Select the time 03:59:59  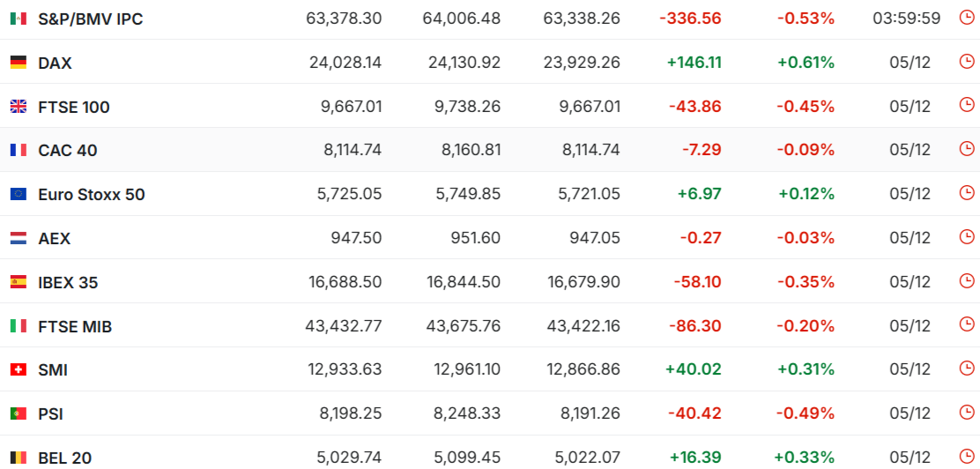click(906, 19)
